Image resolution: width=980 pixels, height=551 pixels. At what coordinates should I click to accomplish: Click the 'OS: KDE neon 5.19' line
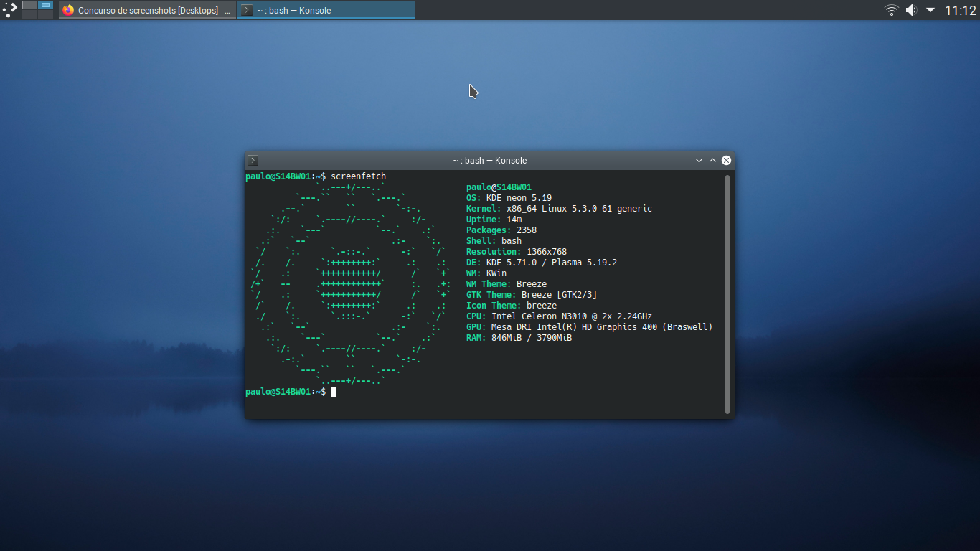tap(509, 198)
